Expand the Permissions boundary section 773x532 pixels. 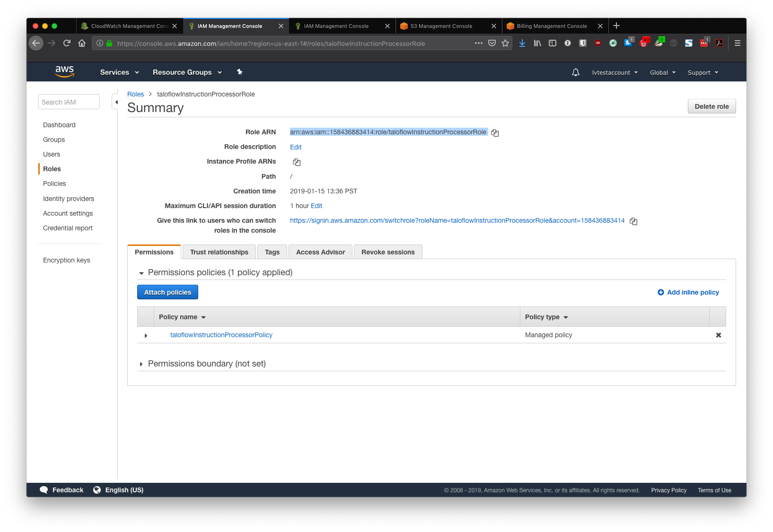coord(141,364)
